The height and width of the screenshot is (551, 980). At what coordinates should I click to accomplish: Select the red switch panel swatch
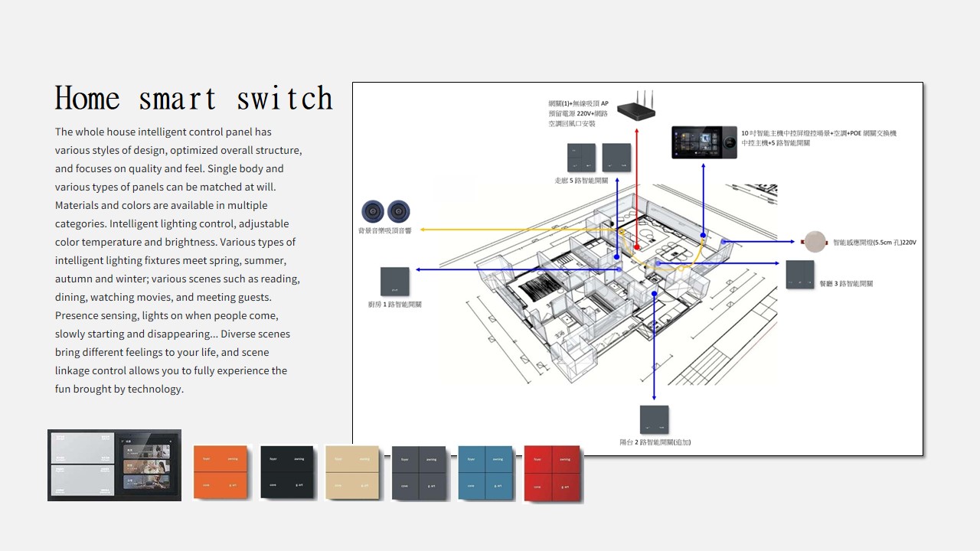(x=552, y=473)
